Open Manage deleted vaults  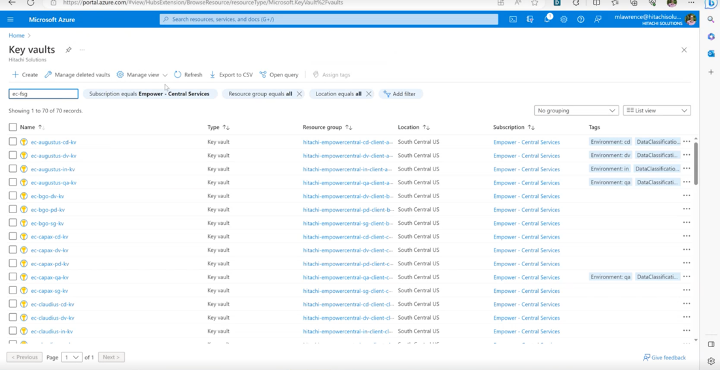[x=77, y=74]
